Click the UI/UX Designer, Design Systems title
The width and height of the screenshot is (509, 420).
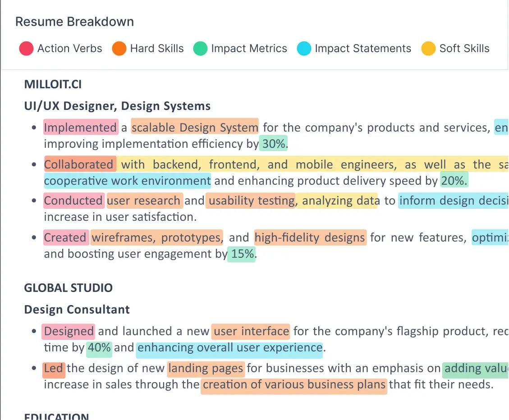point(117,106)
